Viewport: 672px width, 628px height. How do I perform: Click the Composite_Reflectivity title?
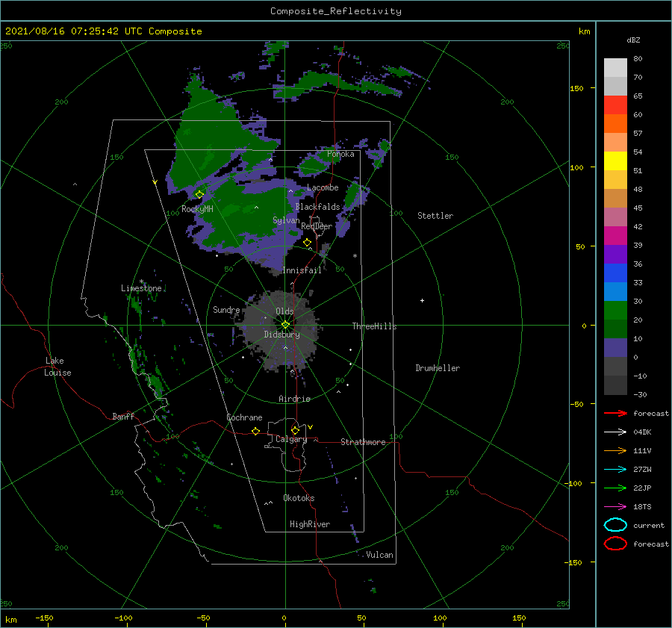[336, 11]
